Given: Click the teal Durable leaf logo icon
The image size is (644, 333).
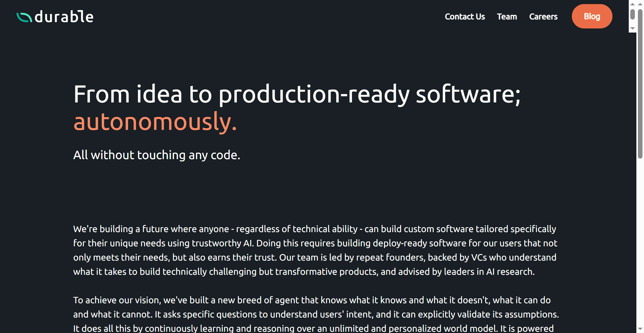Looking at the screenshot, I should tap(24, 17).
